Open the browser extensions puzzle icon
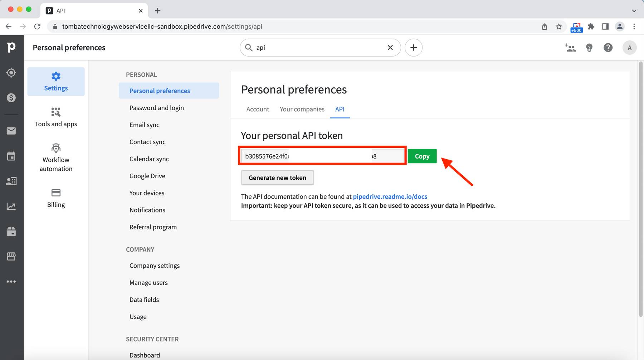Viewport: 644px width, 360px height. coord(591,26)
